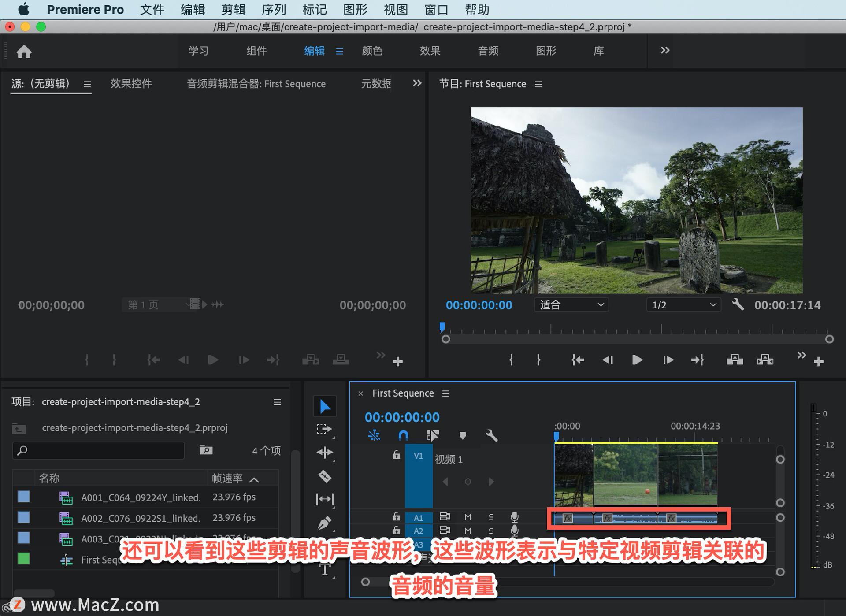
Task: Select the Razor tool in tools panel
Action: coord(325,476)
